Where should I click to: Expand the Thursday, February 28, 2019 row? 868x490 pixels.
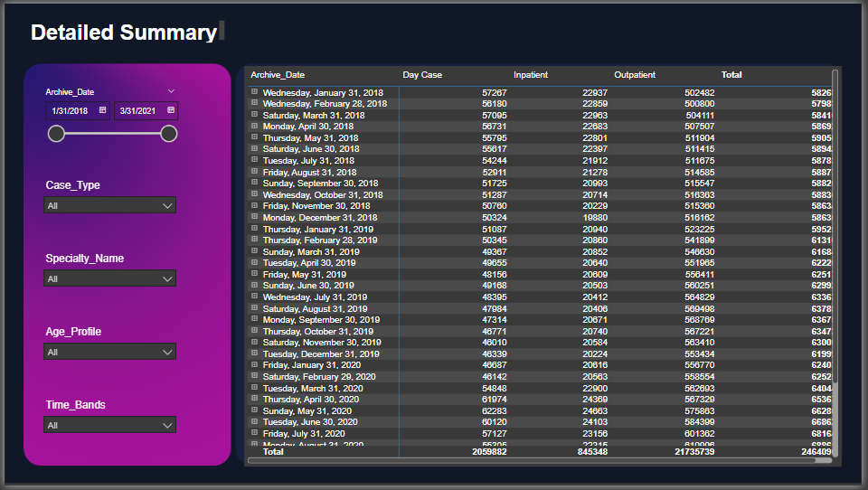click(255, 240)
